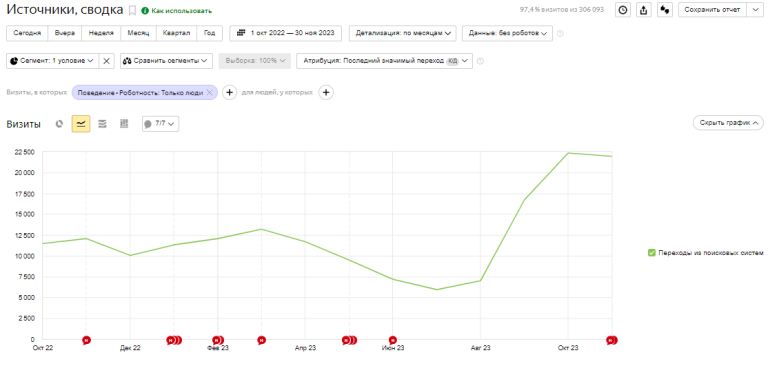
Task: Open the date range picker '1 окт 2022 — 30 ноя 2023'
Action: (286, 33)
